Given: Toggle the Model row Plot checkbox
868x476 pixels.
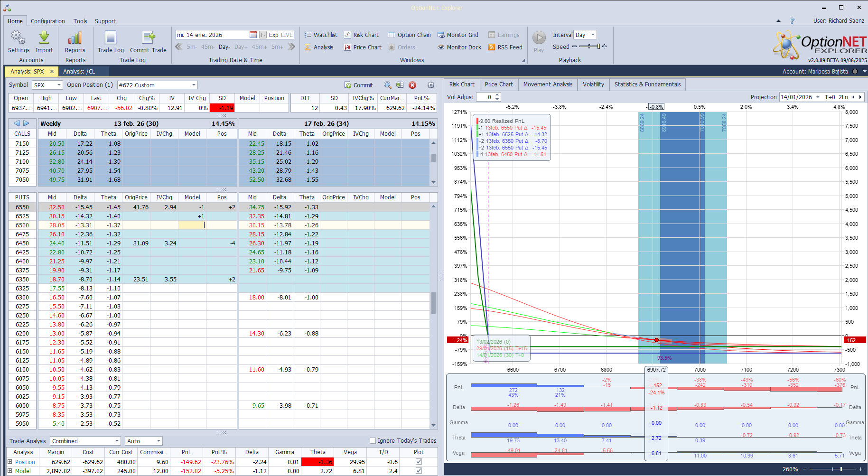Looking at the screenshot, I should pos(419,471).
